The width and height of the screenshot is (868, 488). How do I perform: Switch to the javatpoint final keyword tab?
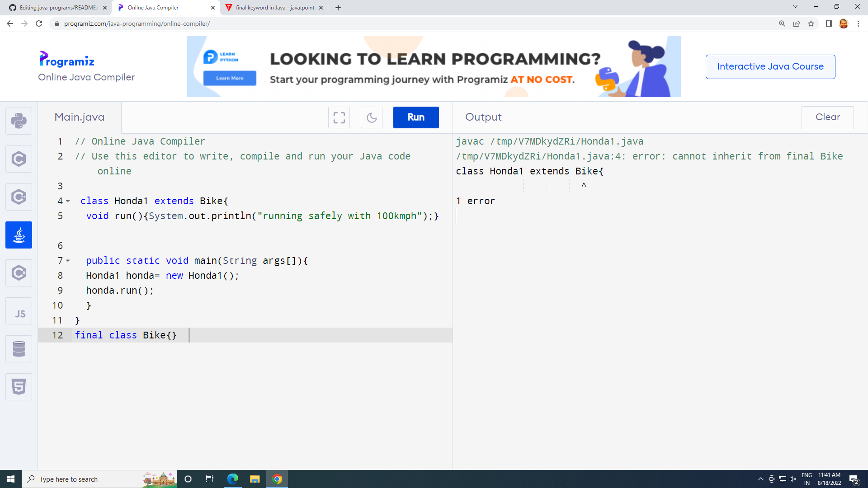point(271,8)
